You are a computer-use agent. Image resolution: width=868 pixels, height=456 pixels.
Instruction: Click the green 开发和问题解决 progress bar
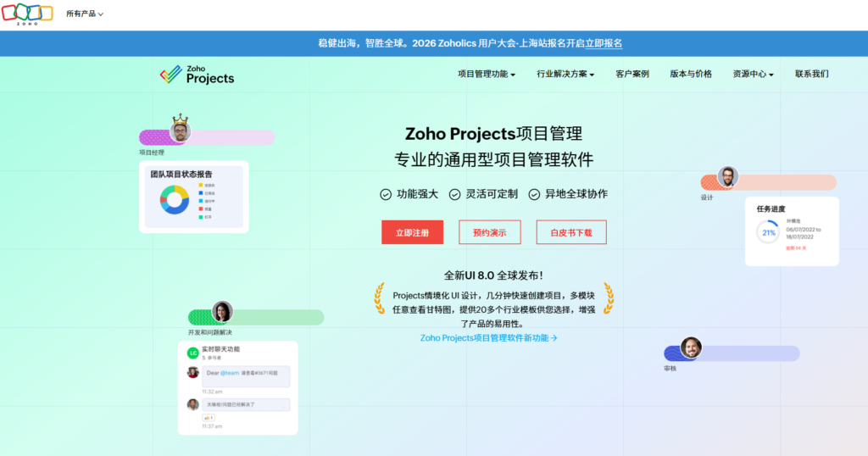pyautogui.click(x=256, y=318)
